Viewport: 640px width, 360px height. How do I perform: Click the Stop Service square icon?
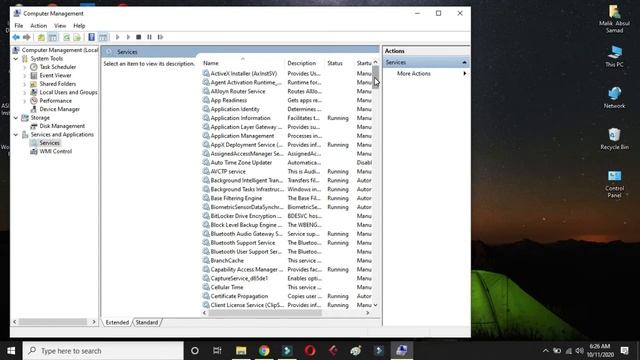click(x=139, y=37)
